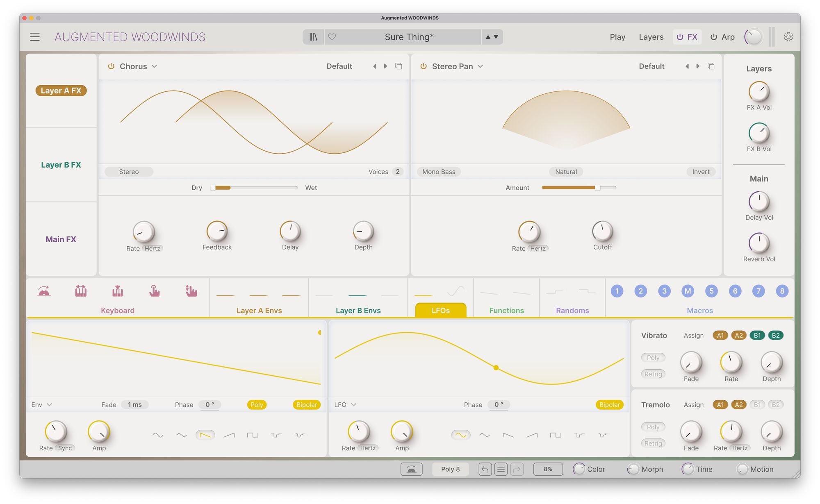Open the Layer B FX section
820x504 pixels.
(61, 165)
